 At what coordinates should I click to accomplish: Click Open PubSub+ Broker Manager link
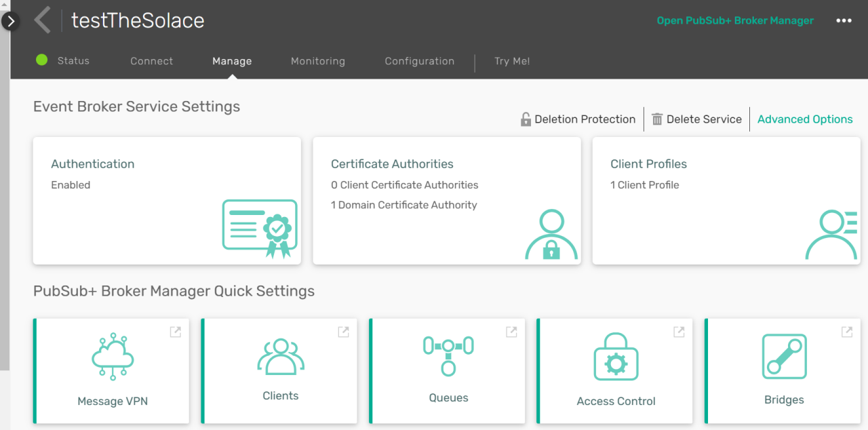(735, 20)
